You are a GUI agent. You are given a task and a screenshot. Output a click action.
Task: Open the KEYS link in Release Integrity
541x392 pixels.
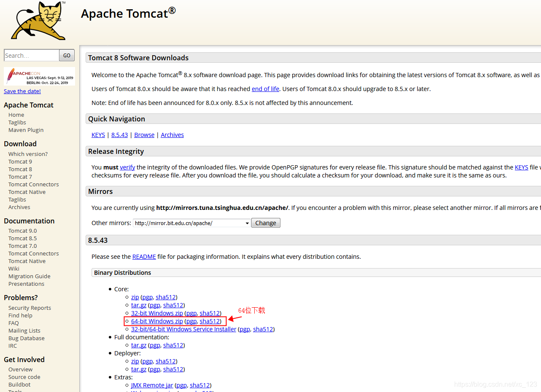[521, 167]
